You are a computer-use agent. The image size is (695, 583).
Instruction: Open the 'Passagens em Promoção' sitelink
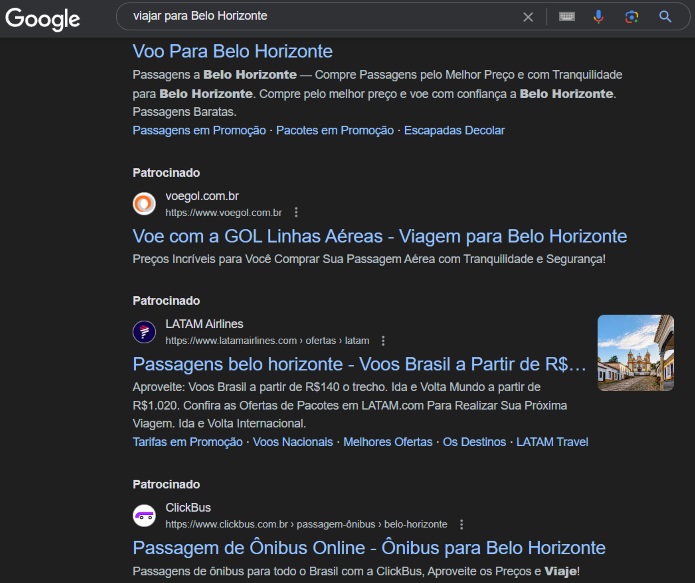pos(199,130)
